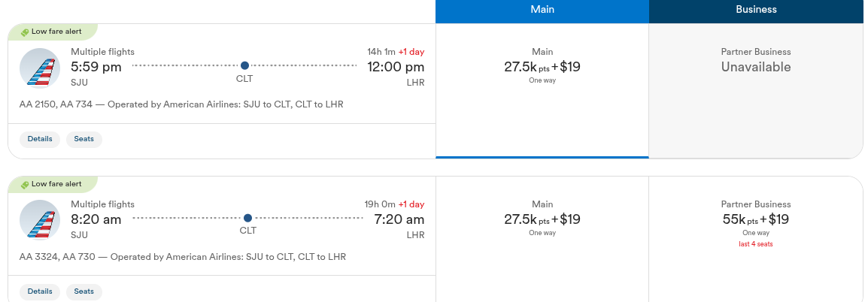Switch to the Main fare tab
The image size is (868, 302).
[542, 10]
